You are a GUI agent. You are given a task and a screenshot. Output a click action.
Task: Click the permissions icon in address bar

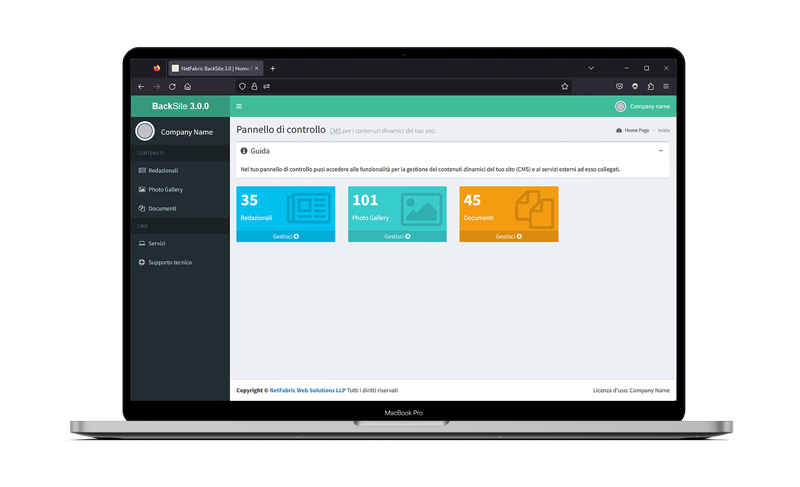click(x=266, y=87)
